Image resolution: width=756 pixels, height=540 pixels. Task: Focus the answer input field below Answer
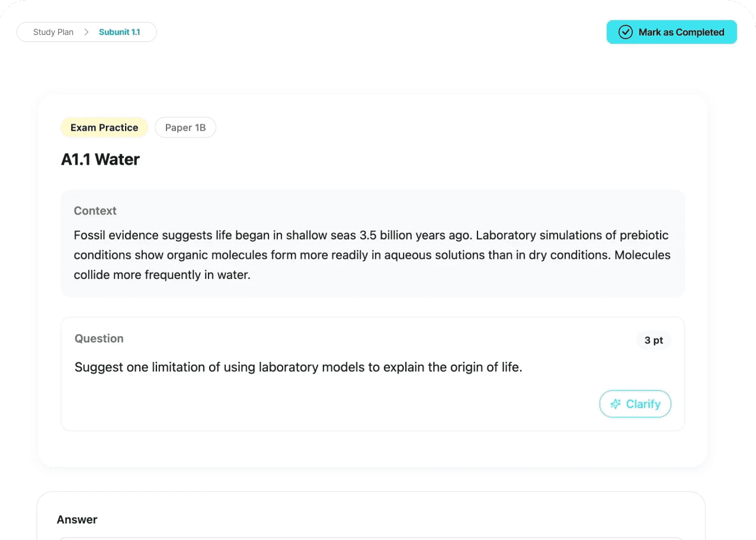371,539
